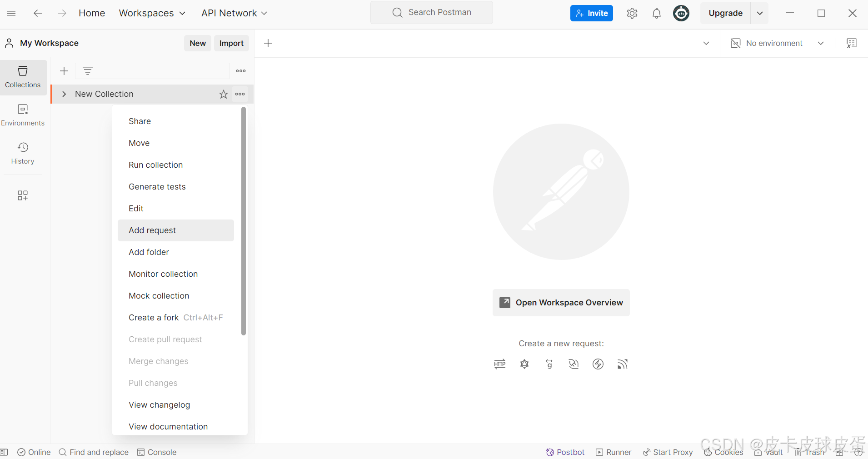This screenshot has width=868, height=459.
Task: Open the user avatar menu
Action: (x=681, y=13)
